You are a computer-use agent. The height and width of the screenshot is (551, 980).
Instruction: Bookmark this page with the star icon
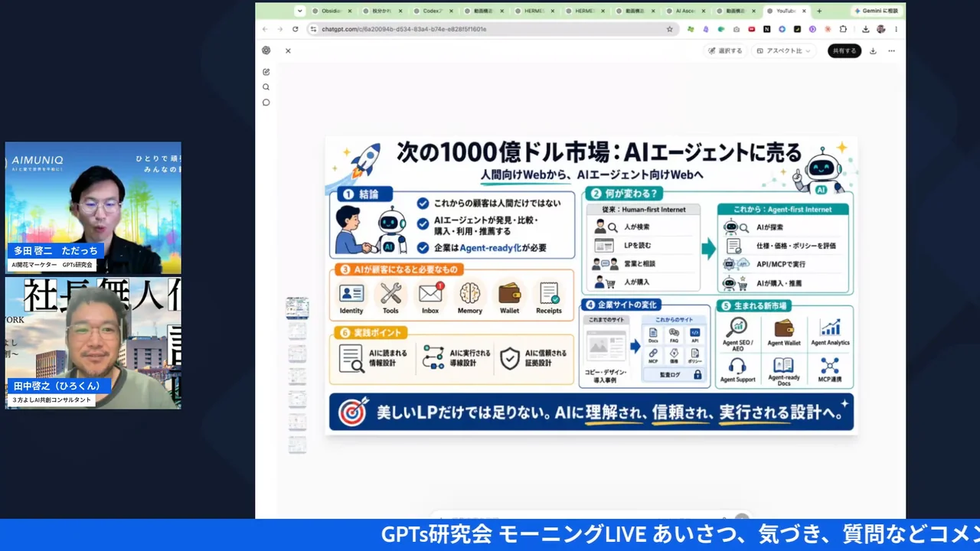[x=670, y=29]
